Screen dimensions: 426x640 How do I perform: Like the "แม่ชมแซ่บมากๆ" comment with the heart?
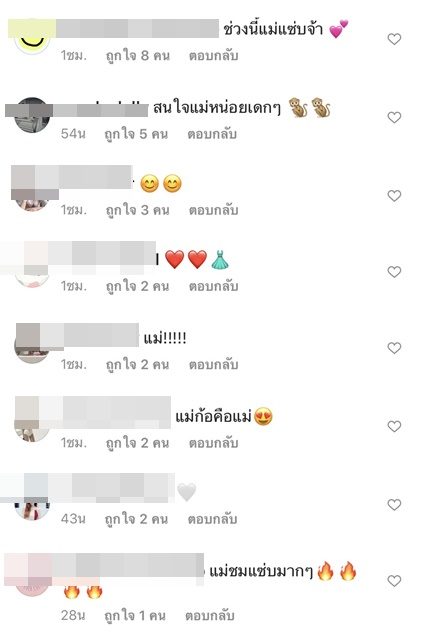[x=394, y=581]
